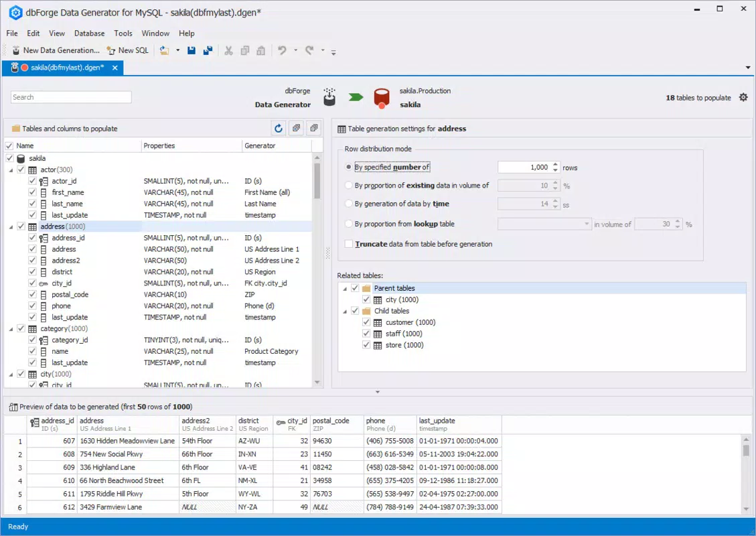
Task: Click the Save floppy disk icon
Action: click(192, 50)
